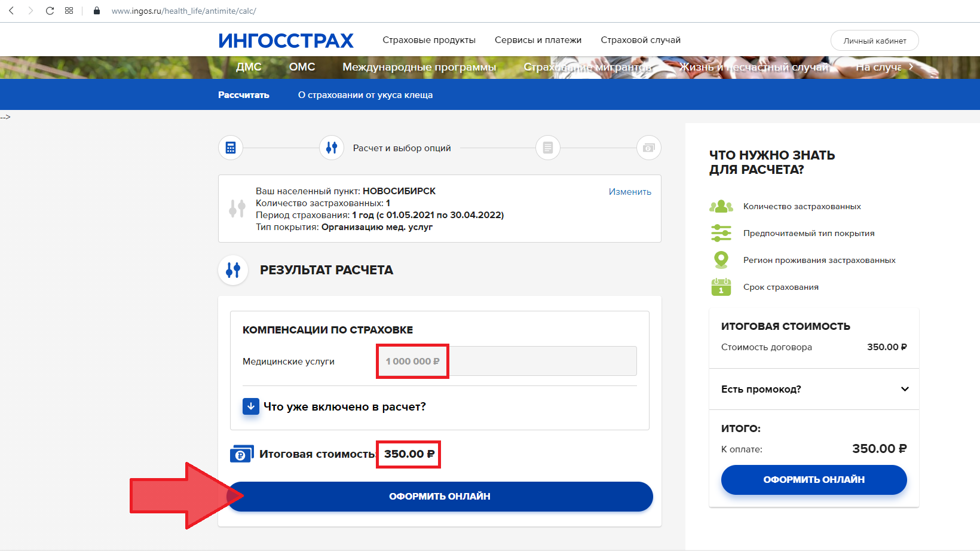Open Личный кабинет
Viewport: 980px width, 551px height.
click(875, 41)
